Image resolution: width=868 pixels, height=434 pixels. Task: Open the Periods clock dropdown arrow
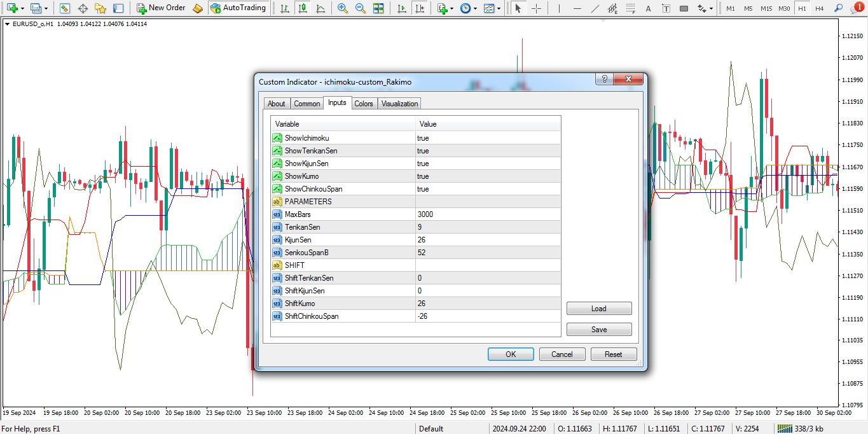[x=475, y=9]
